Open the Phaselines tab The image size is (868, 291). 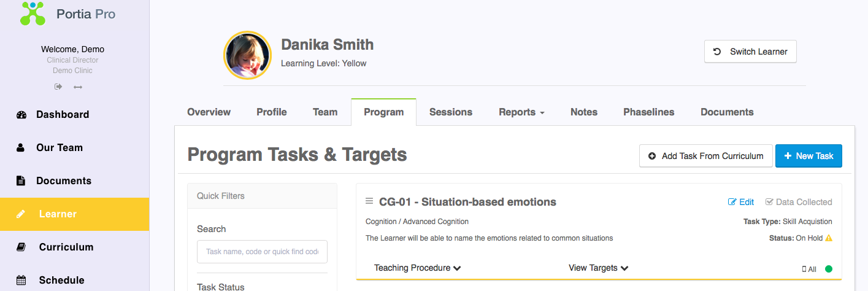[x=648, y=112]
